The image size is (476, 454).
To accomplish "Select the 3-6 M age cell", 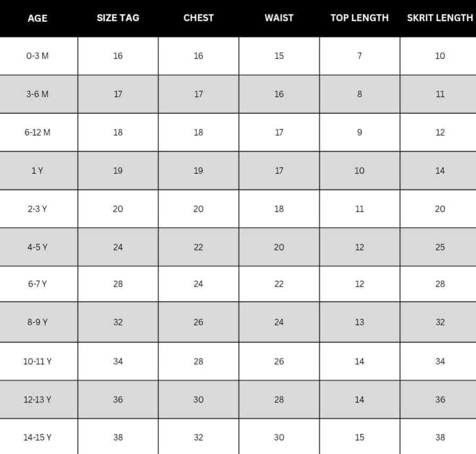I will 37,94.
